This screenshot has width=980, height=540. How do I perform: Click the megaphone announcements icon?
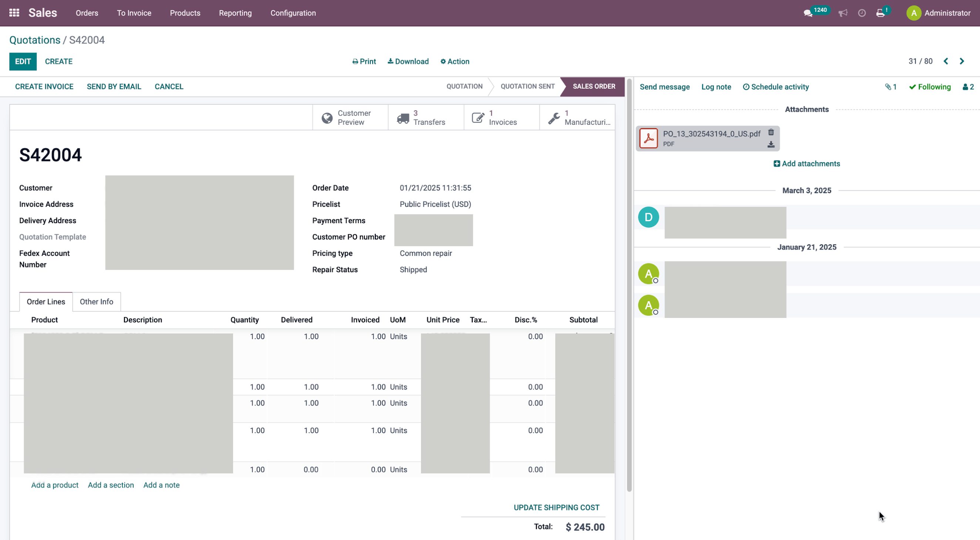(x=843, y=13)
